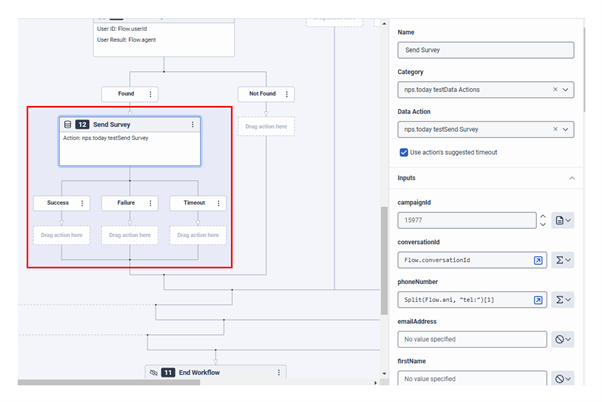Open expression editor for phoneNumber
Image resolution: width=602 pixels, height=402 pixels.
538,300
